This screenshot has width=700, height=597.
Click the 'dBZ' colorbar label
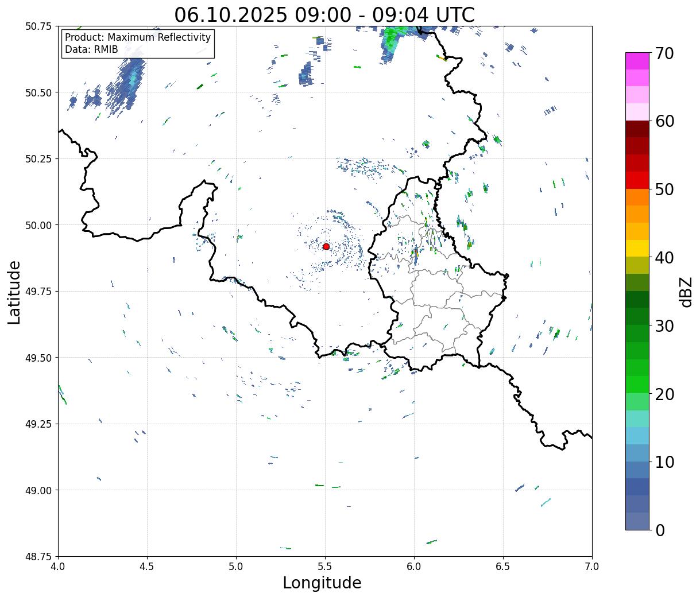click(686, 292)
